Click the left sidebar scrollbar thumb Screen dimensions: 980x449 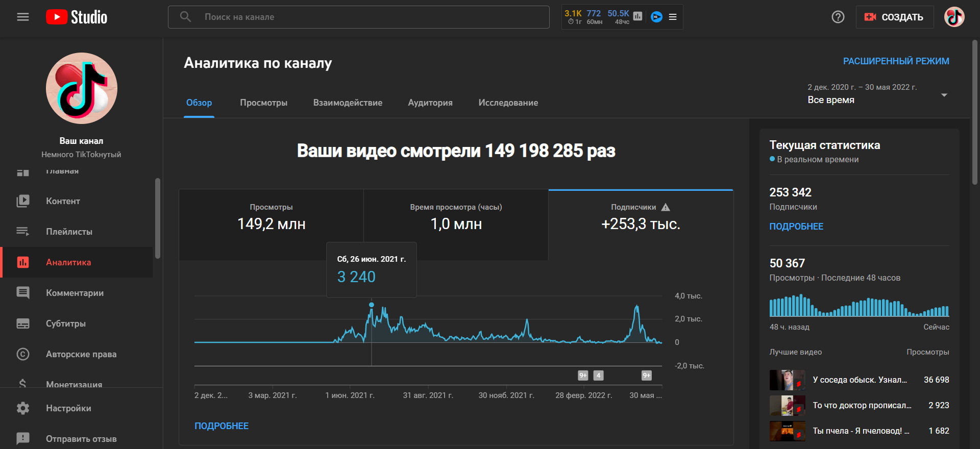click(x=158, y=218)
